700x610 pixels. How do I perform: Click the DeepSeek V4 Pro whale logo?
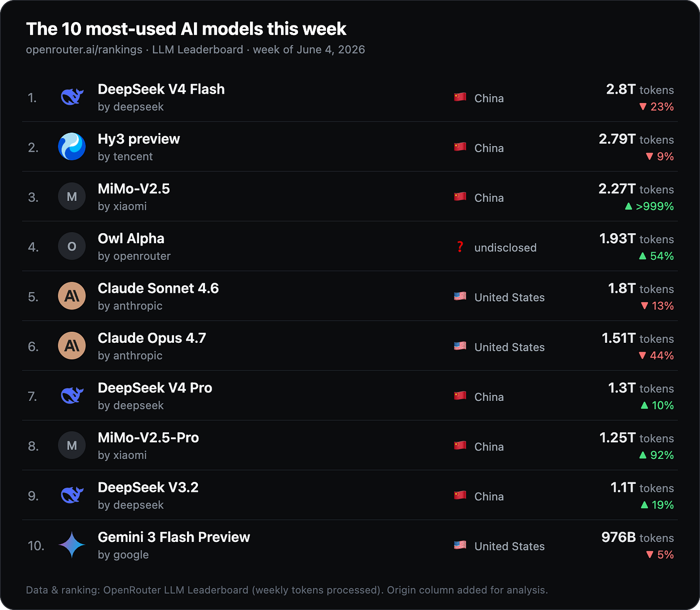[72, 396]
